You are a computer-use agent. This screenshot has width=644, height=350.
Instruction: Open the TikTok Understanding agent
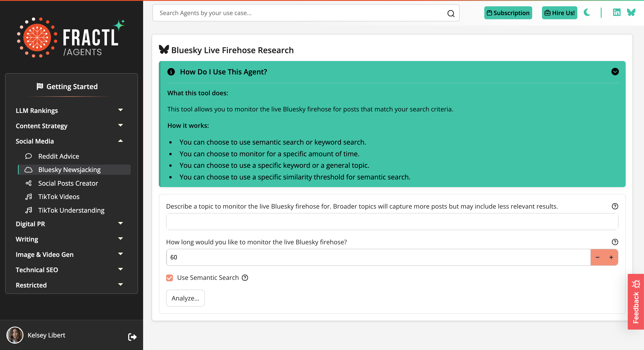(x=71, y=210)
